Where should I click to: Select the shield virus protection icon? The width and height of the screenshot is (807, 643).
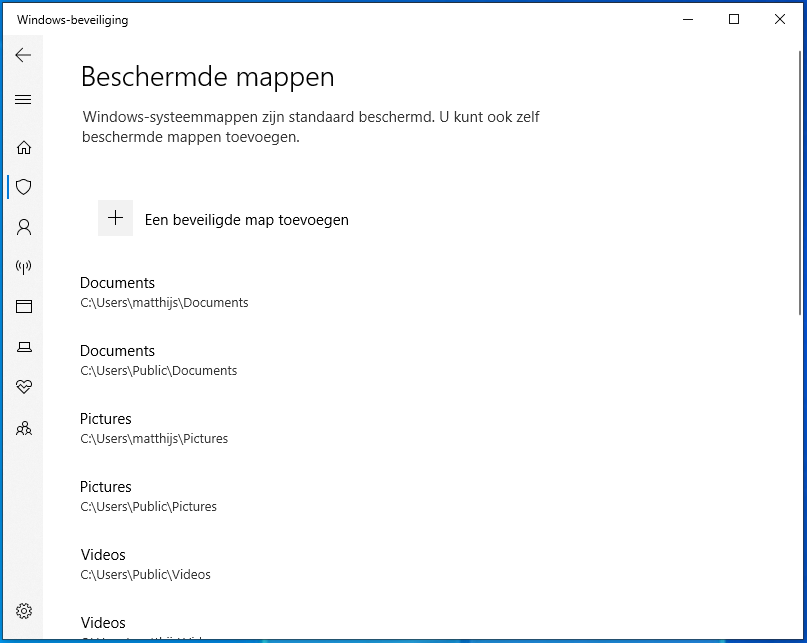coord(24,187)
